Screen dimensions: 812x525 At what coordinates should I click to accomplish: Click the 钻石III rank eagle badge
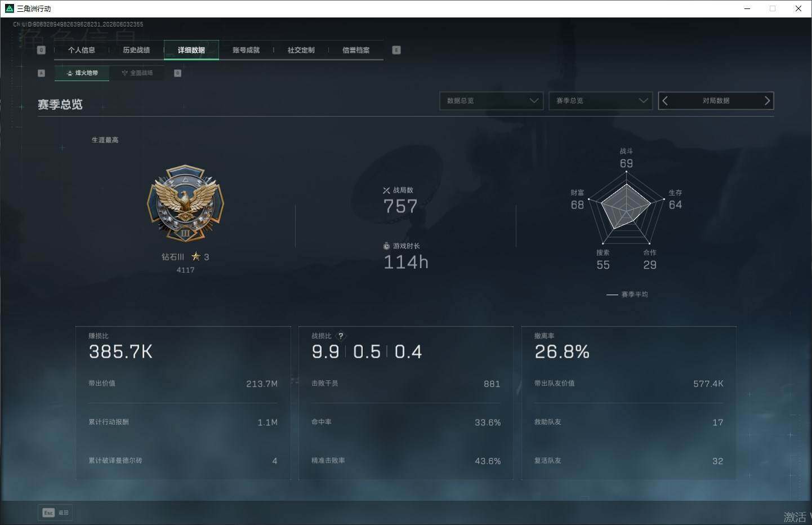coord(185,203)
